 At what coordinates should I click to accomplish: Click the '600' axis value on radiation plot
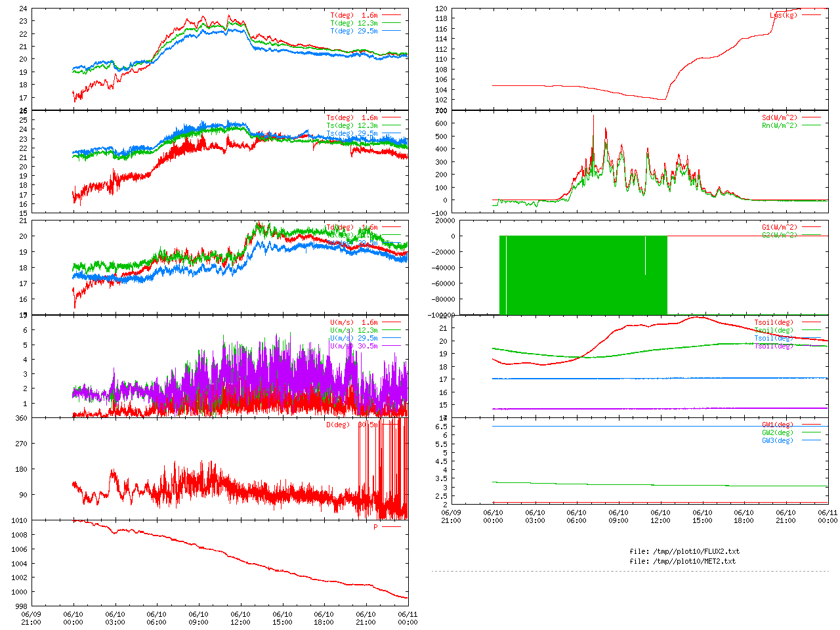click(442, 124)
